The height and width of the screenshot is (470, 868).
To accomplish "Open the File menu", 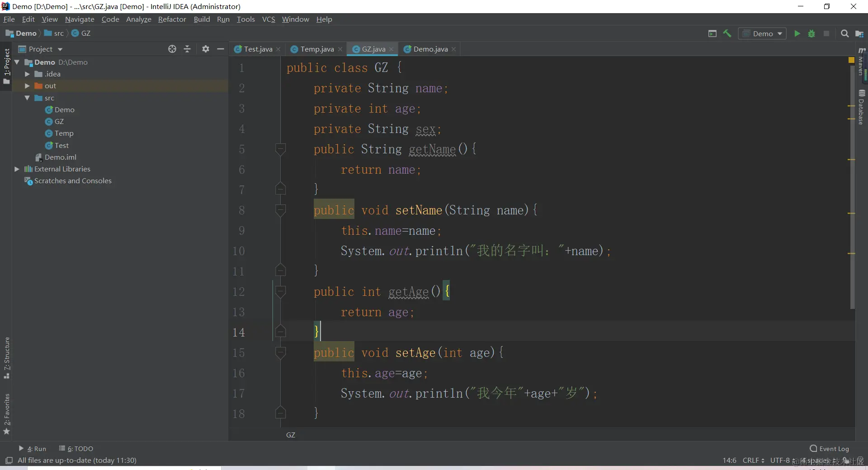I will (9, 19).
